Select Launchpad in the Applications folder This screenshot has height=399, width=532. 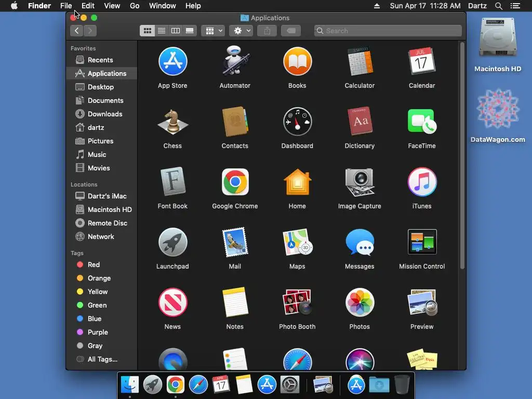172,242
